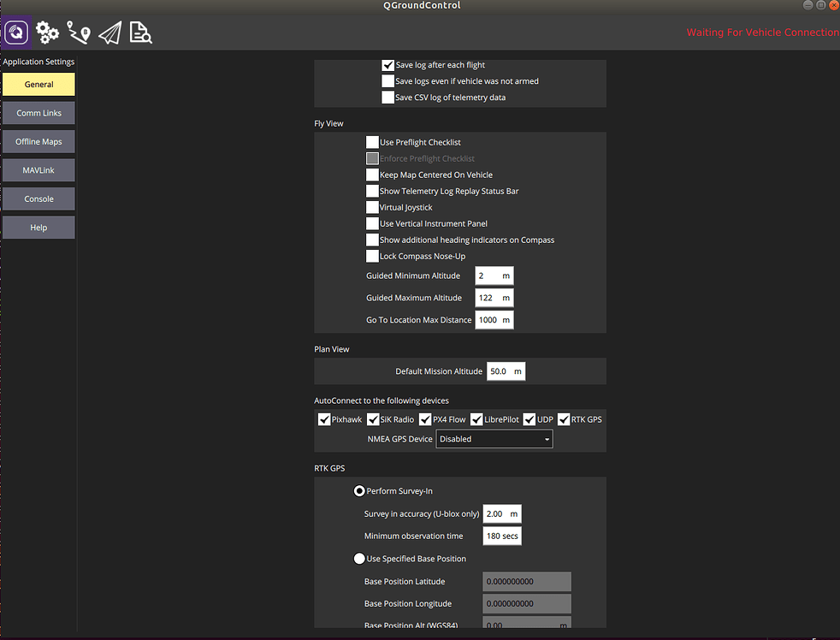Switch to Fly View via the paper plane icon
Screen dimensions: 840x640
(x=108, y=32)
